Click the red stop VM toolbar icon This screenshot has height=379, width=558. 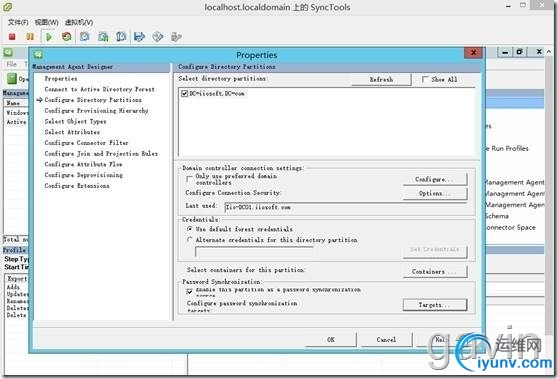pyautogui.click(x=12, y=37)
